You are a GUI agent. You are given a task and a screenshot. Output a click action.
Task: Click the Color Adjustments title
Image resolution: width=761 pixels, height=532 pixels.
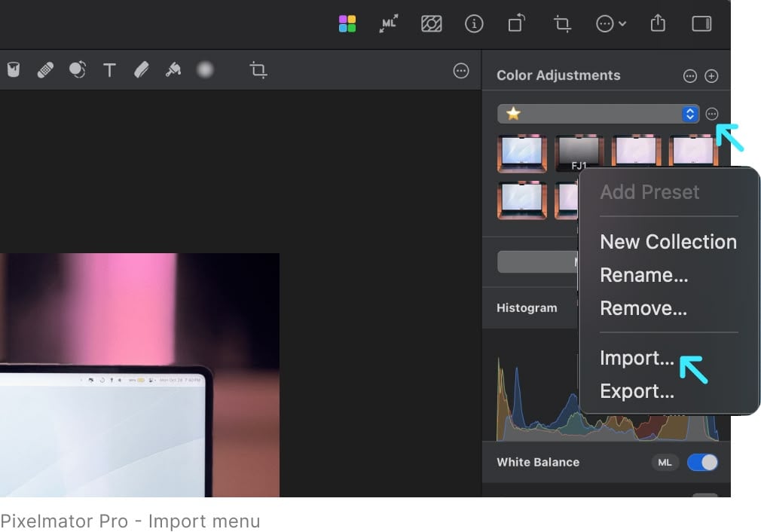tap(558, 75)
